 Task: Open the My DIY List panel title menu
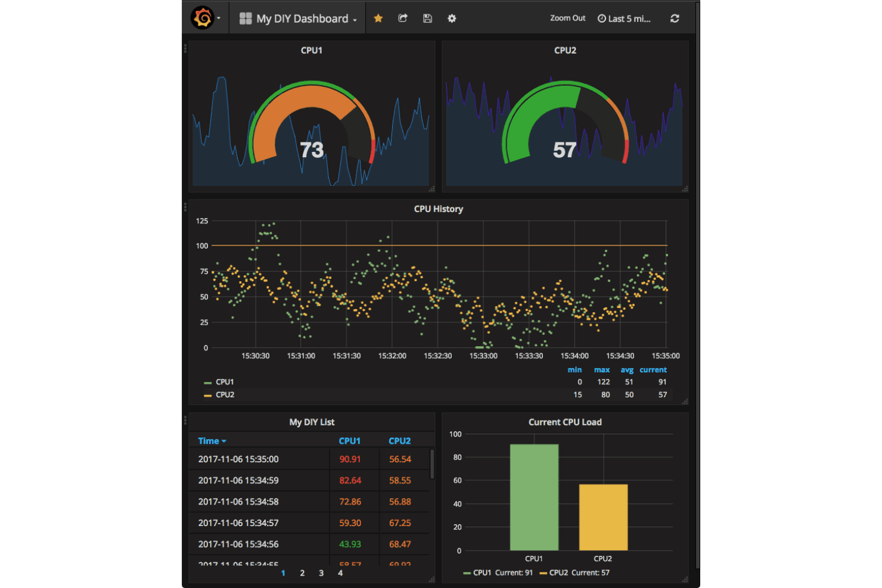[312, 422]
